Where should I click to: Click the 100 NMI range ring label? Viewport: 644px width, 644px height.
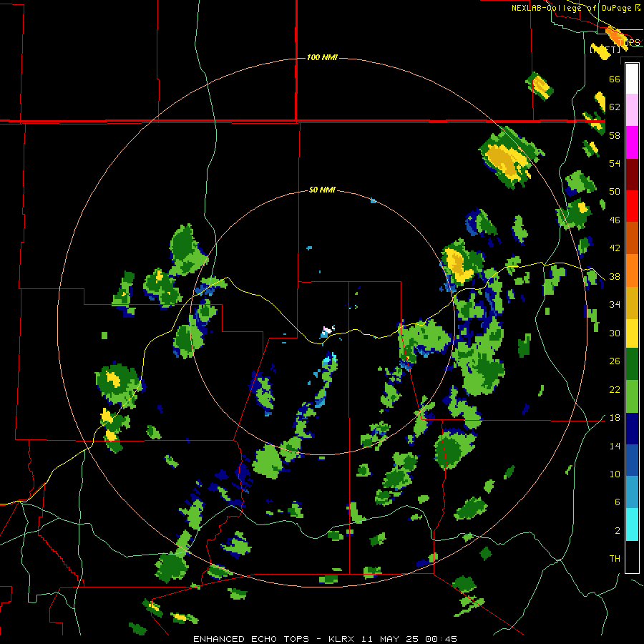click(x=322, y=57)
